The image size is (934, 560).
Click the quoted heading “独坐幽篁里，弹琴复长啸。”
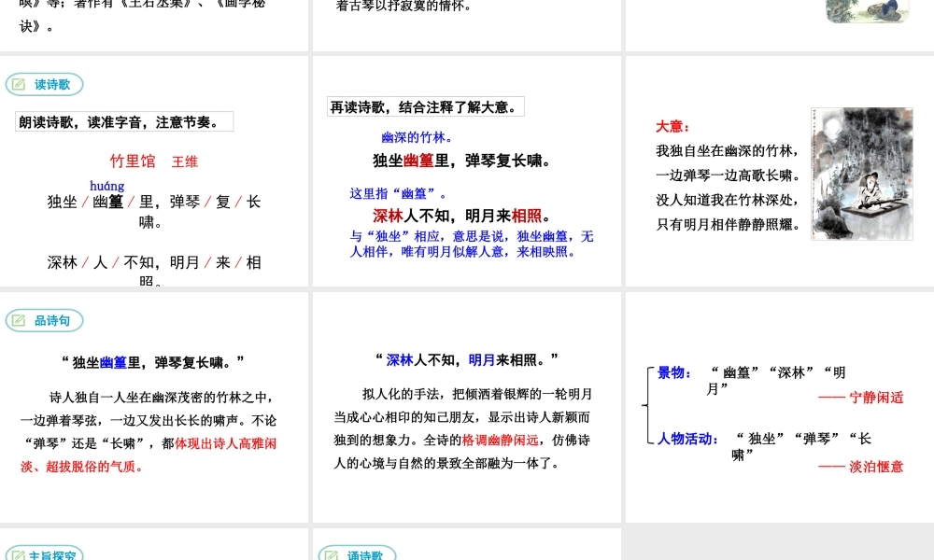153,362
